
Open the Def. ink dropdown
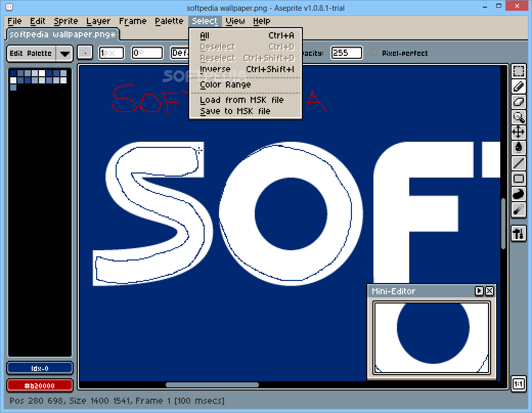(180, 53)
